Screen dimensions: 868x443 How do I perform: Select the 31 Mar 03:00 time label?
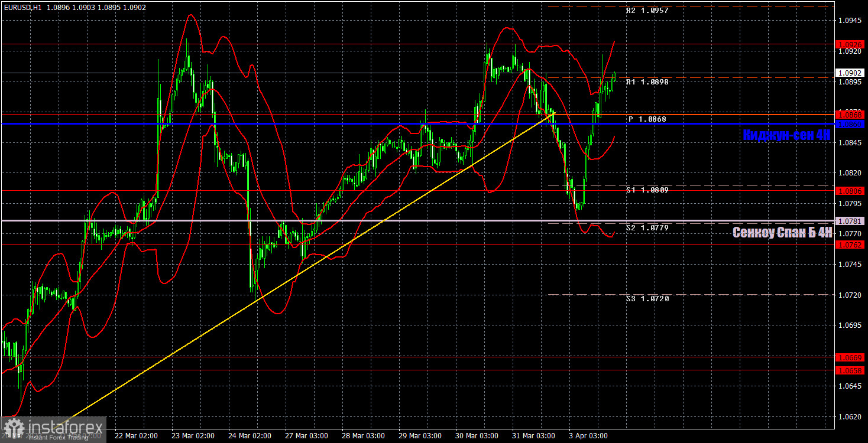point(533,436)
